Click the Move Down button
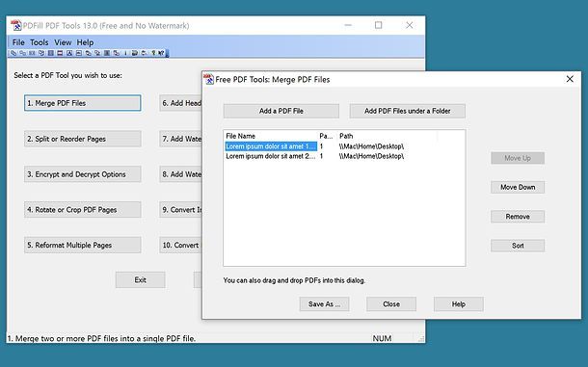This screenshot has width=588, height=367. tap(518, 187)
